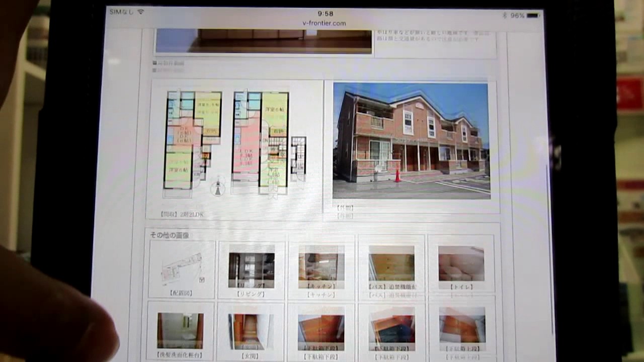Open the floor plan image
This screenshot has width=644, height=362.
pos(235,143)
